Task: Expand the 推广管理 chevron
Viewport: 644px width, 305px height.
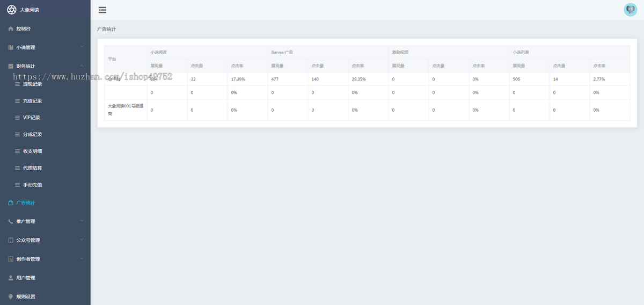Action: (82, 221)
